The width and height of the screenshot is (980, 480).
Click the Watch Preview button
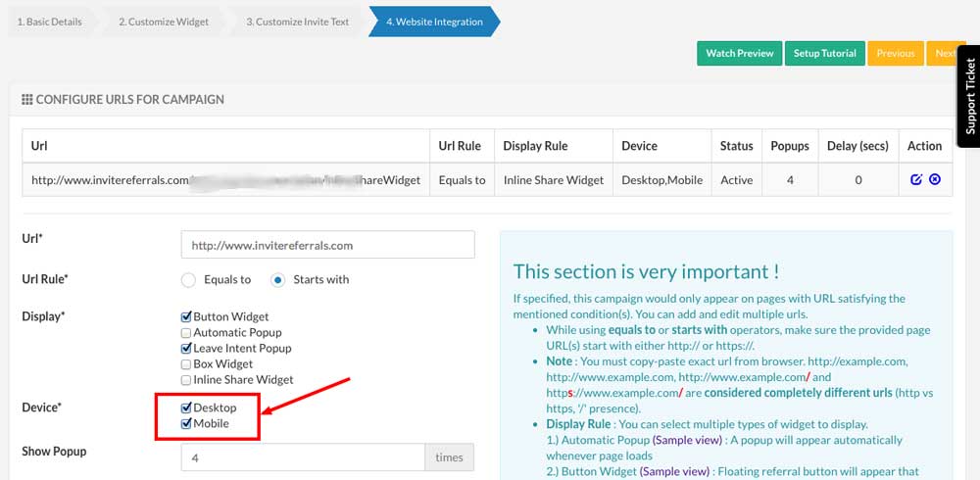pos(740,53)
